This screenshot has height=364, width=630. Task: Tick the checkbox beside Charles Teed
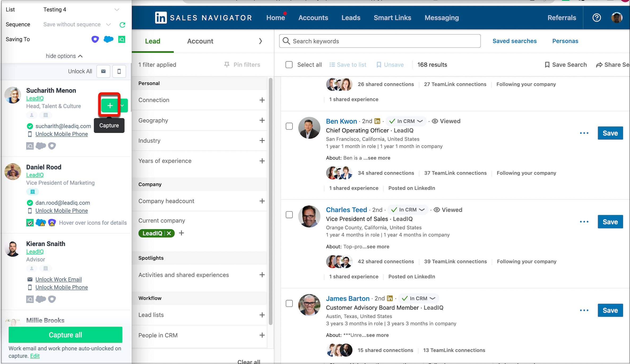(289, 215)
